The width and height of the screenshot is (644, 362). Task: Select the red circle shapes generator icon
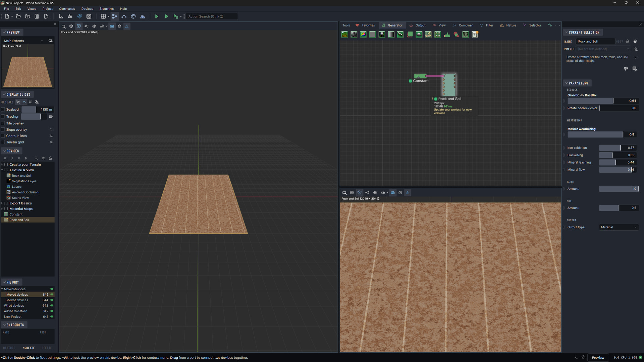pyautogui.click(x=456, y=35)
